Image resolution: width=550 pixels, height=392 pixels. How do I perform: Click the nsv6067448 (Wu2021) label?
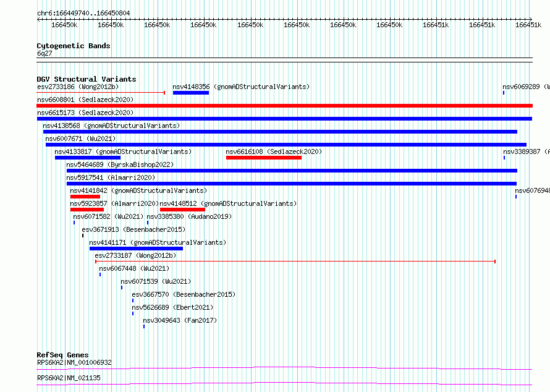(134, 268)
